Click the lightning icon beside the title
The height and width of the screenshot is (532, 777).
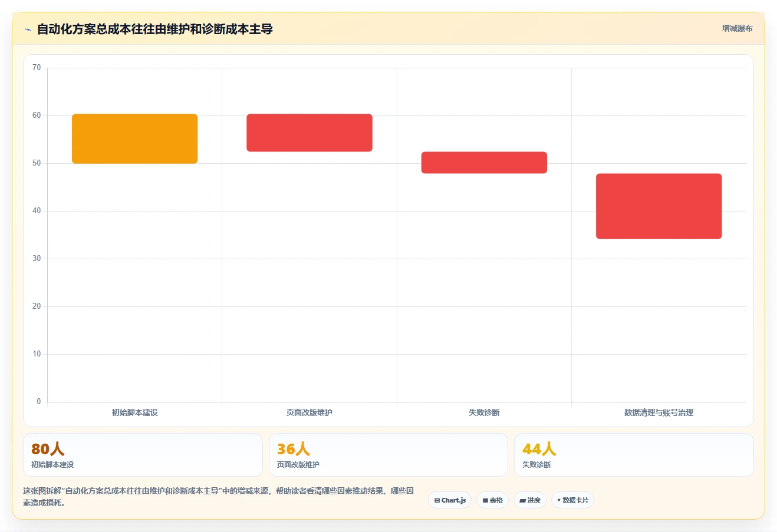click(x=28, y=29)
